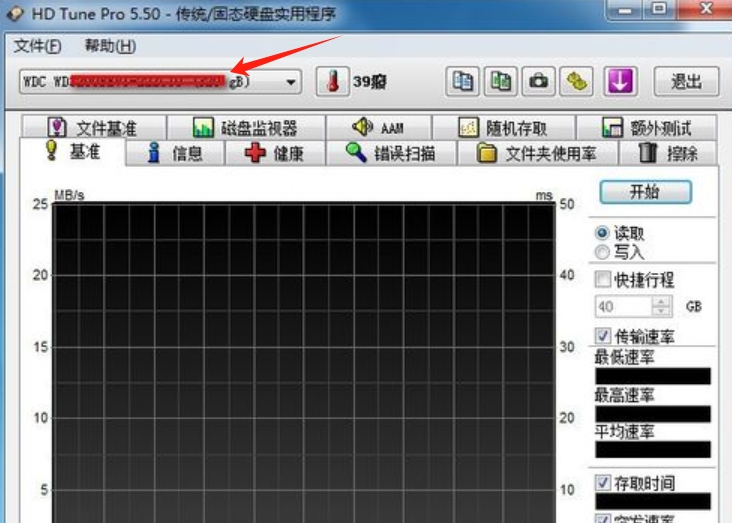Switch to the 健康 tab
Image resolution: width=732 pixels, height=523 pixels.
coord(275,153)
